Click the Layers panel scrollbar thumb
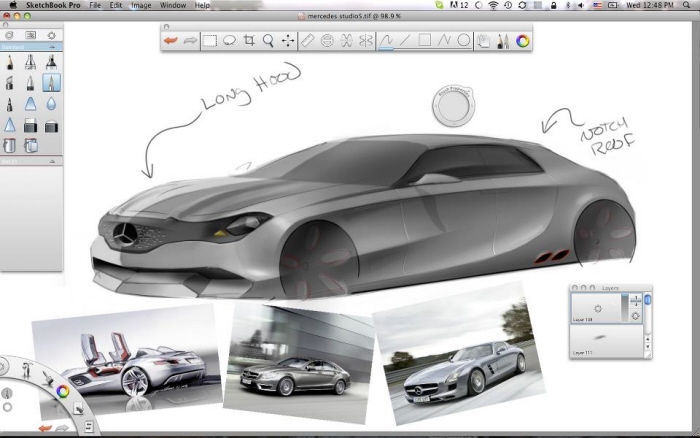This screenshot has width=700, height=438. pos(648,300)
